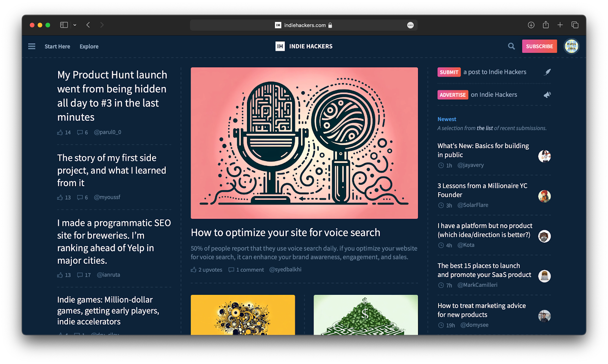Click the Safari share icon
The image size is (608, 364).
tap(546, 25)
